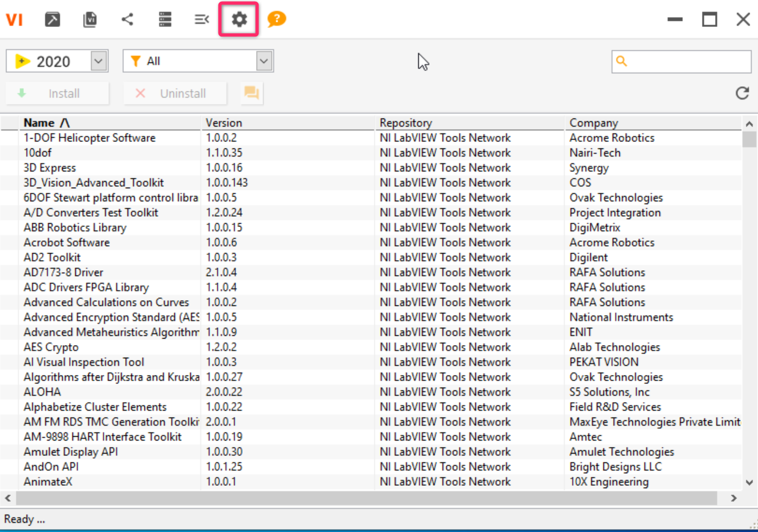Screen dimensions: 758x532
Task: Click the refresh package list icon
Action: point(742,93)
